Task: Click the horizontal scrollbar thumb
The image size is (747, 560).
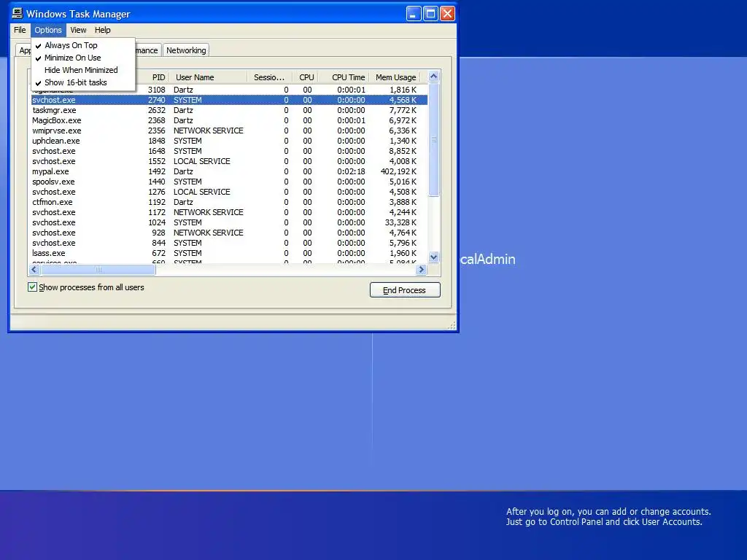Action: point(98,270)
